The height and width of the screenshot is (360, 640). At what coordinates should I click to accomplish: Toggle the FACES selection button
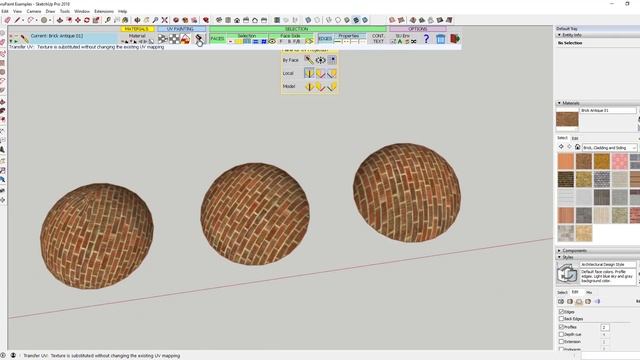pyautogui.click(x=218, y=39)
